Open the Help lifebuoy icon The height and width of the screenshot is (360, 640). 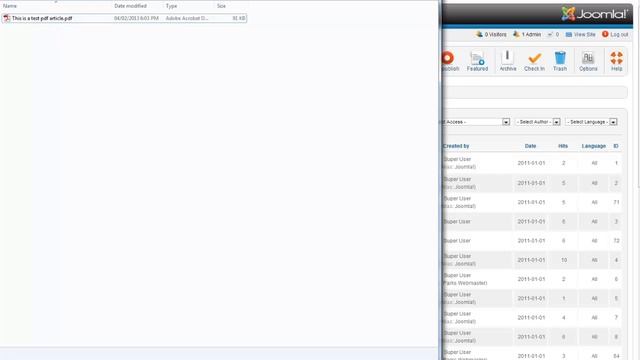[616, 58]
